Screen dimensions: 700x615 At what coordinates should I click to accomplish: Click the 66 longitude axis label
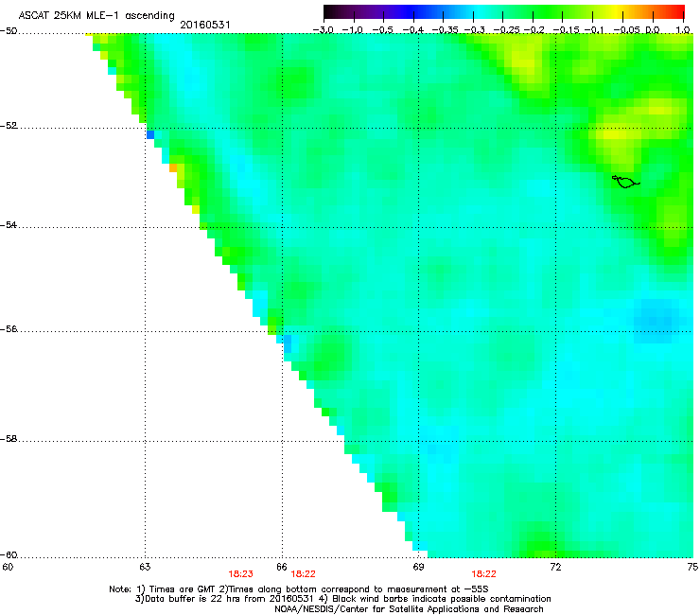282,567
